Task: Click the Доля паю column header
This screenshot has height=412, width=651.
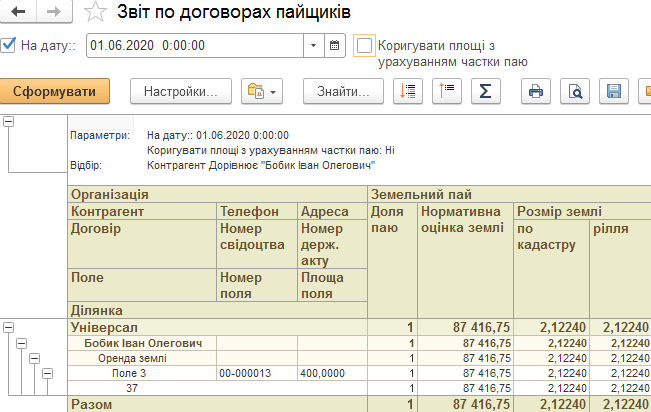Action: (392, 260)
